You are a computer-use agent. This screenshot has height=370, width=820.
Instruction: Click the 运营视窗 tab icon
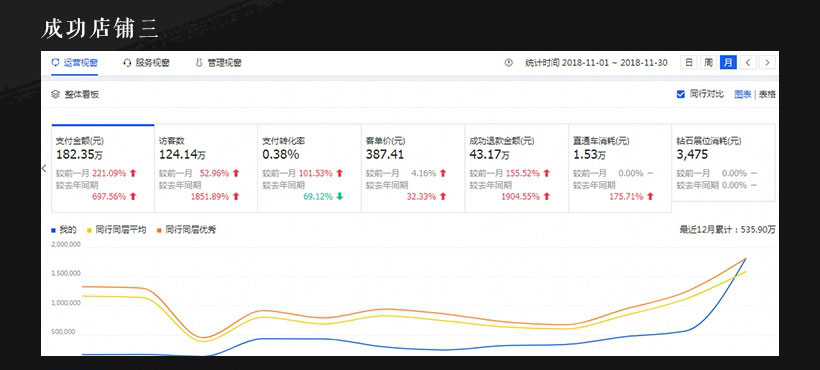[x=55, y=63]
